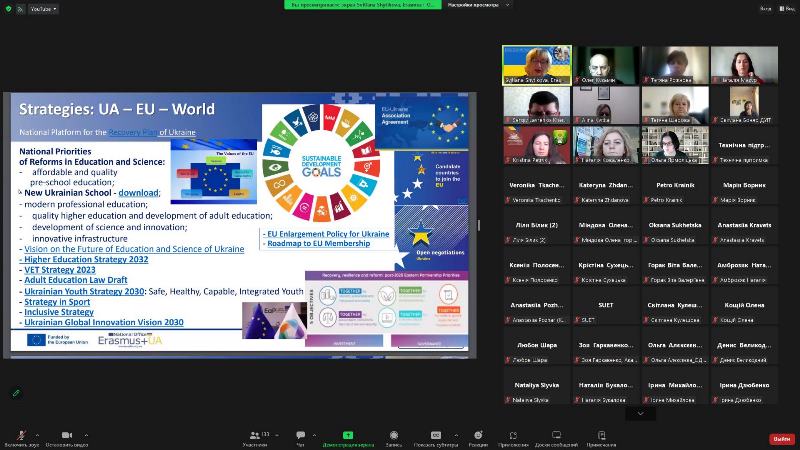The height and width of the screenshot is (450, 800).
Task: Select the Veronika Tkachenko participant tile
Action: pyautogui.click(x=537, y=185)
